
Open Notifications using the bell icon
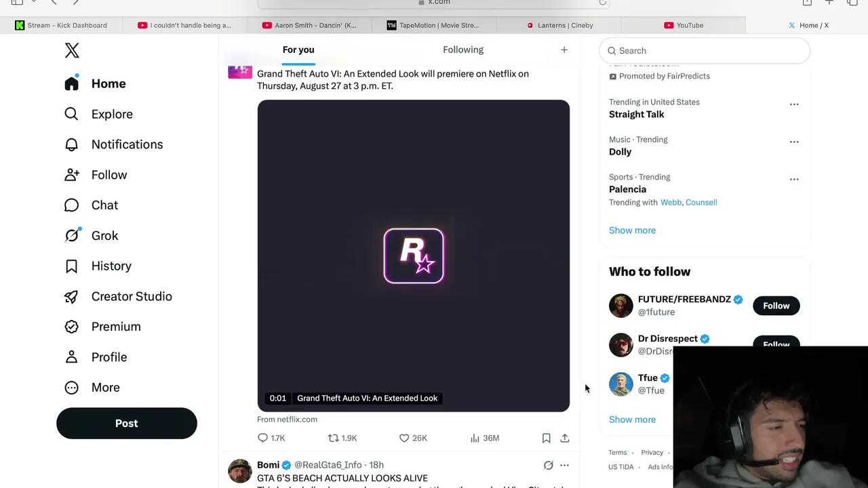(x=71, y=144)
